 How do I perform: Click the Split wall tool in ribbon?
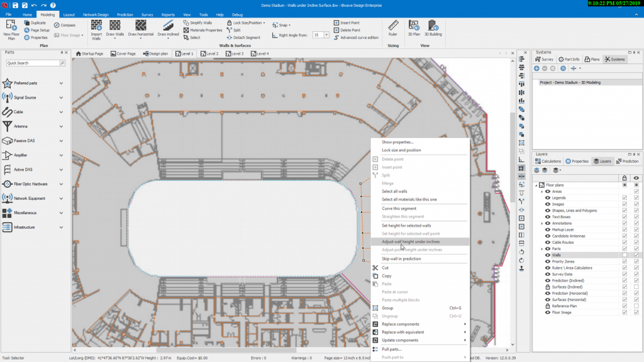(x=234, y=30)
